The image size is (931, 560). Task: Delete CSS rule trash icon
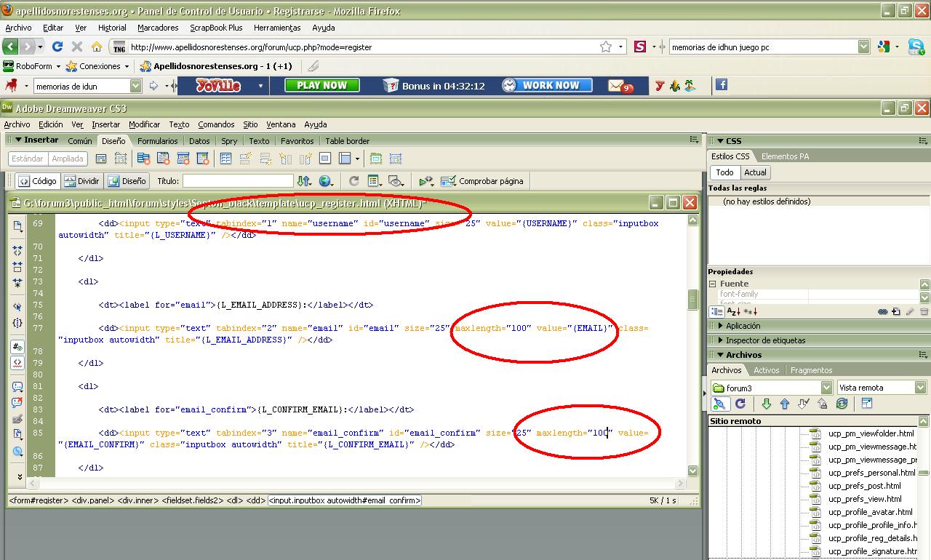click(924, 311)
